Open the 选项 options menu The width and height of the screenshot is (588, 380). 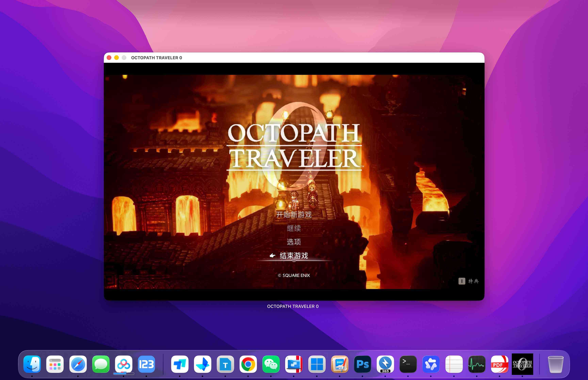(294, 242)
